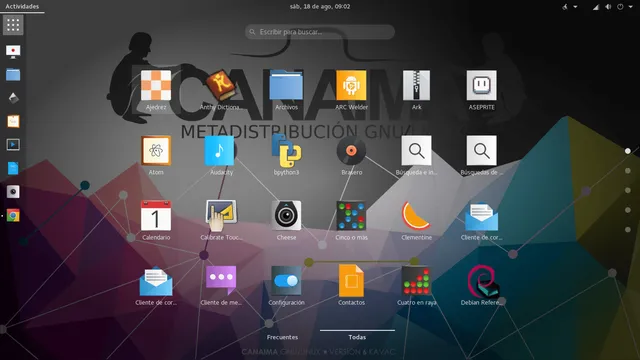Click the Actividades button
Viewport: 640px width, 360px height.
[22, 7]
